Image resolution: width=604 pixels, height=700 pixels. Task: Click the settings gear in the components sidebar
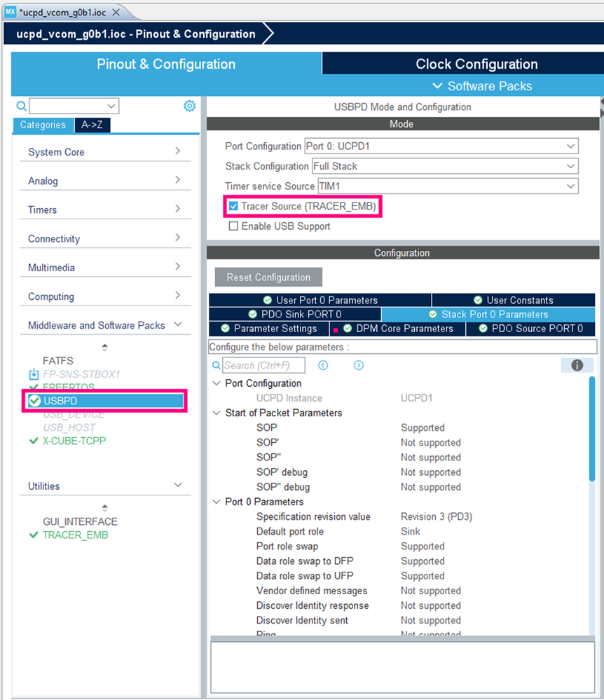(189, 105)
